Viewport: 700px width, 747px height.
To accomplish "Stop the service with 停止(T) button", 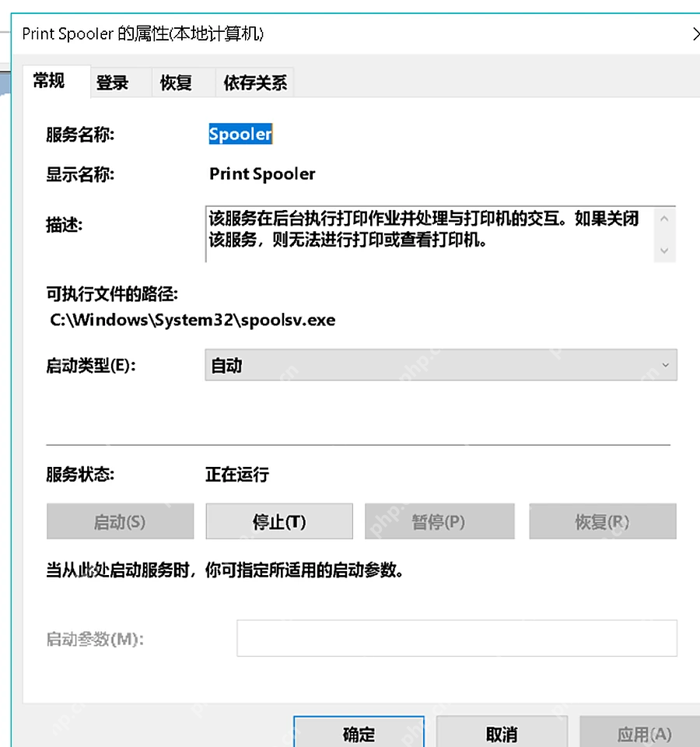I will pos(279,521).
